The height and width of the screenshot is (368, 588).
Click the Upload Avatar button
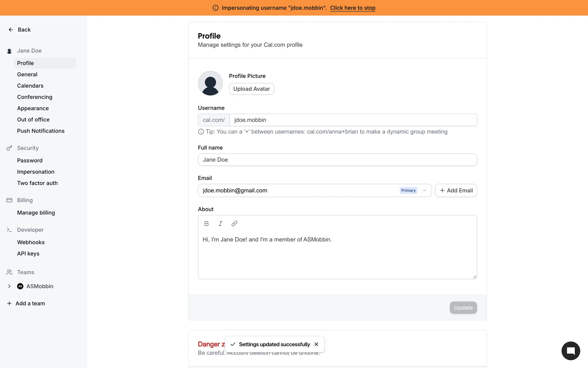(x=251, y=89)
